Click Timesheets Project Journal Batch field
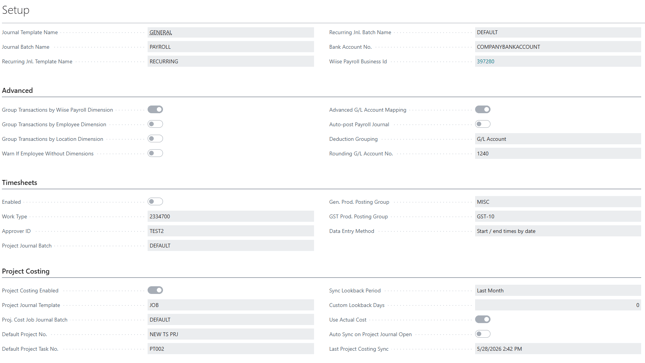Image resolution: width=645 pixels, height=363 pixels. (x=231, y=246)
